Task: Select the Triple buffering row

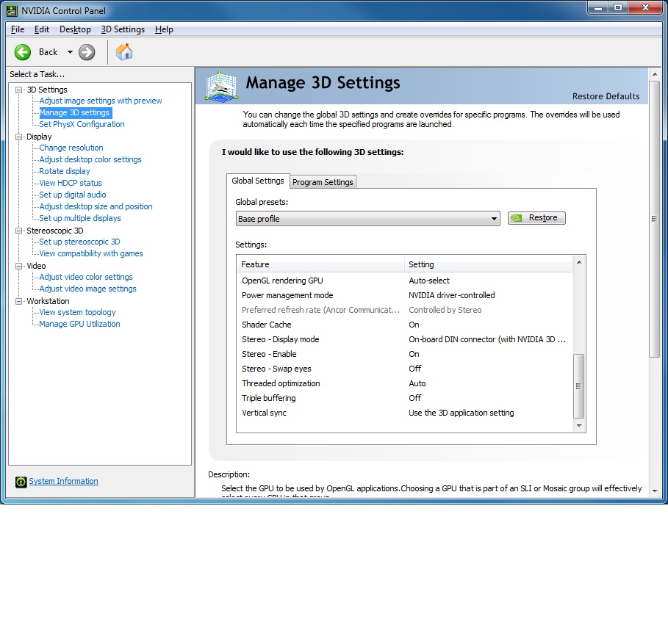Action: pos(405,399)
